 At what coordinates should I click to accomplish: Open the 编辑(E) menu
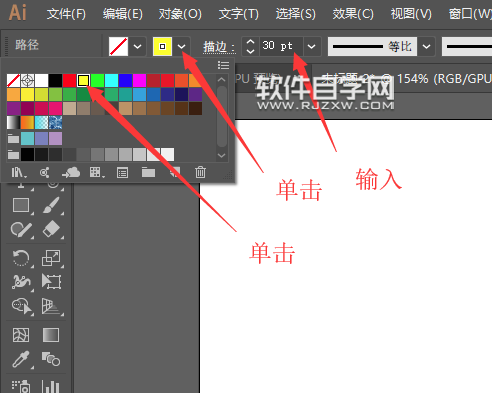123,14
